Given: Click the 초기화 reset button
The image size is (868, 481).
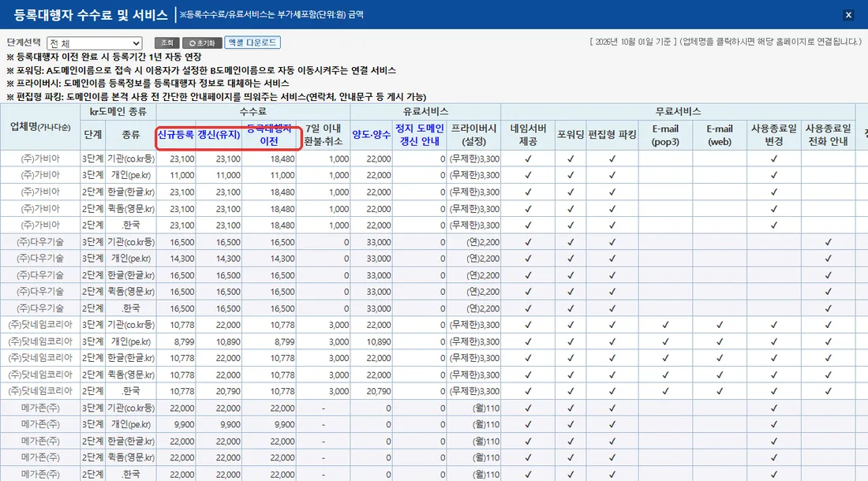Looking at the screenshot, I should pyautogui.click(x=202, y=43).
